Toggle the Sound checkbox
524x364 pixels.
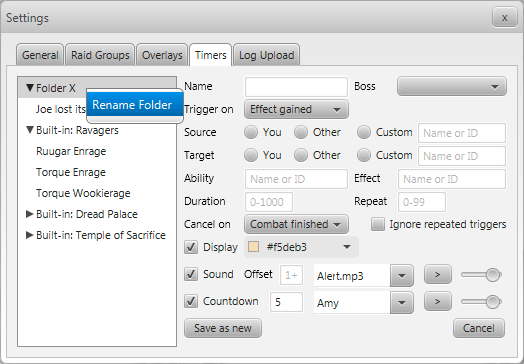point(191,274)
